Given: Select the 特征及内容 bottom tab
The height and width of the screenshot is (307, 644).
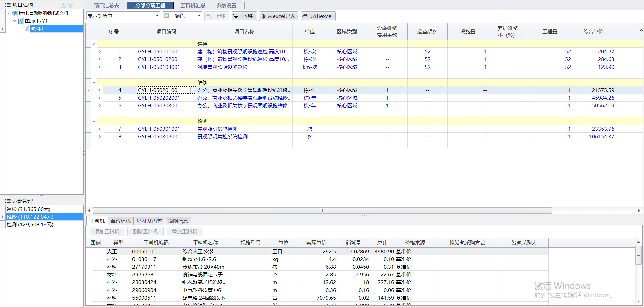Looking at the screenshot, I should (149, 221).
